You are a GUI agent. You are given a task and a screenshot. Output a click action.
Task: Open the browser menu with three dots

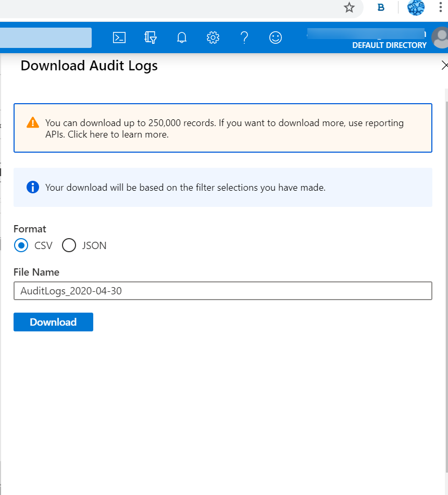coord(440,8)
